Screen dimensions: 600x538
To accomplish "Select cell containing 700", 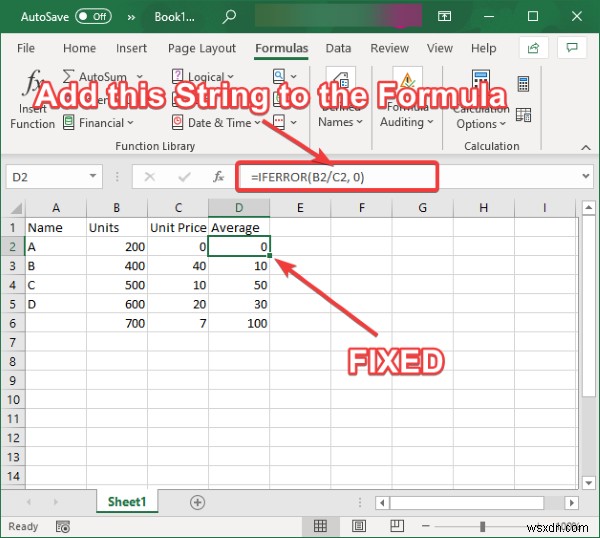I will [117, 323].
